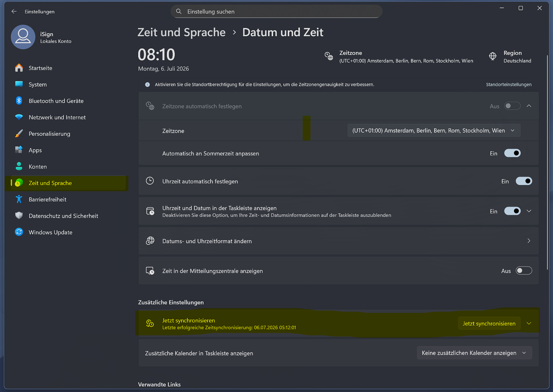
Task: Click the Apps icon in sidebar
Action: pyautogui.click(x=19, y=150)
